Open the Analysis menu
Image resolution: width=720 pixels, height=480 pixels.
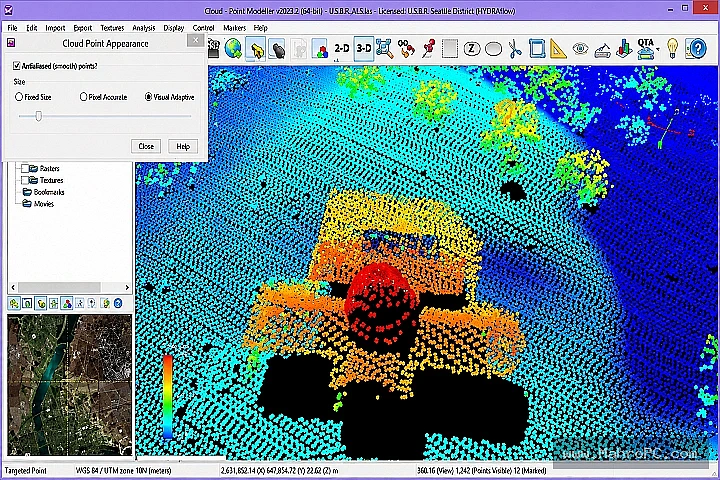tap(144, 28)
